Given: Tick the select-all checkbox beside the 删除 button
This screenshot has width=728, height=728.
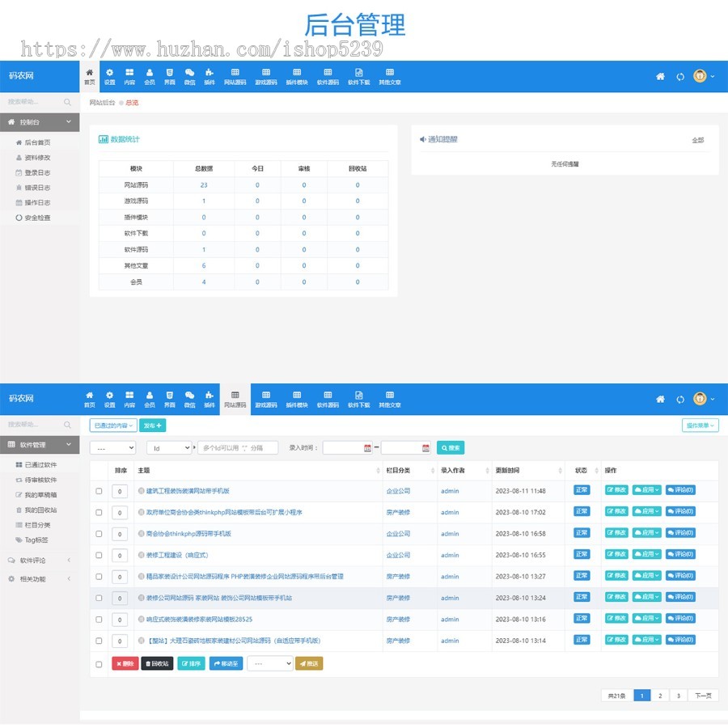Looking at the screenshot, I should coord(99,664).
